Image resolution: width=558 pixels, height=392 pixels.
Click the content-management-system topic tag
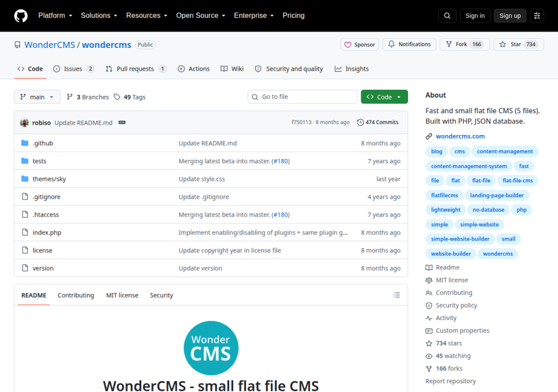click(469, 166)
